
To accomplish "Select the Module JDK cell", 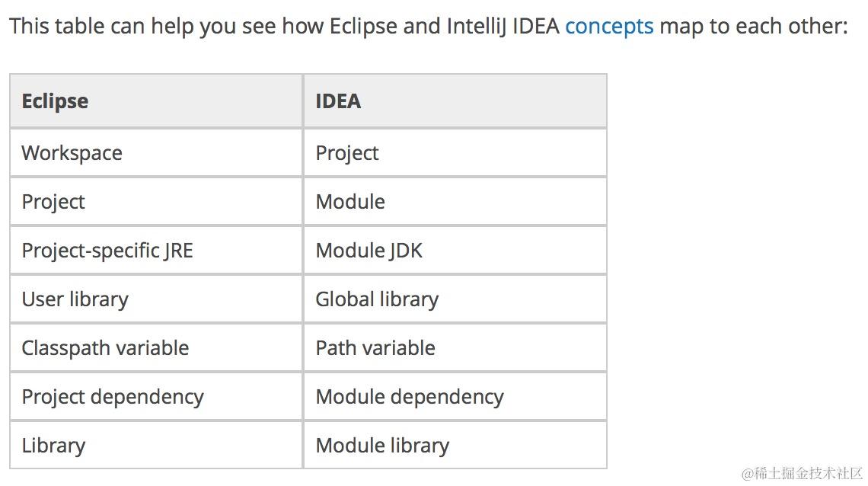I will 455,250.
